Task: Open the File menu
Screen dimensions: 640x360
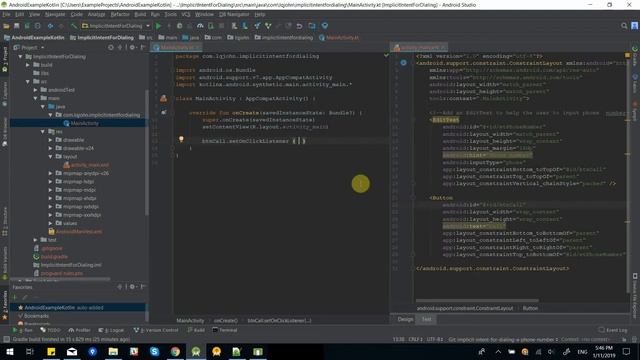Action: pyautogui.click(x=6, y=14)
